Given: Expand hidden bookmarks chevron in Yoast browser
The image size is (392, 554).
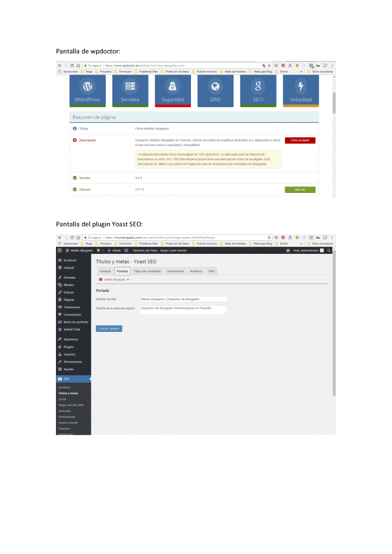Looking at the screenshot, I should (x=301, y=244).
